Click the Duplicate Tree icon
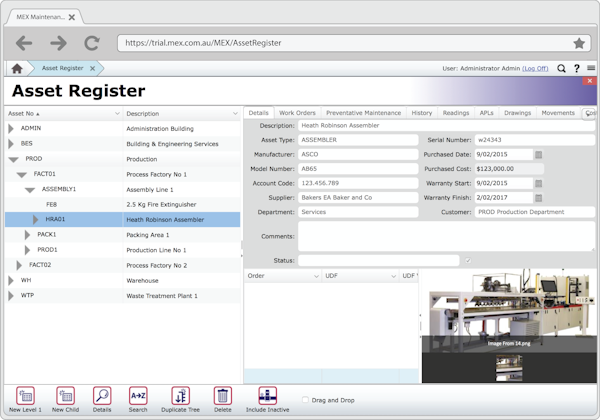600x420 pixels. (x=180, y=395)
